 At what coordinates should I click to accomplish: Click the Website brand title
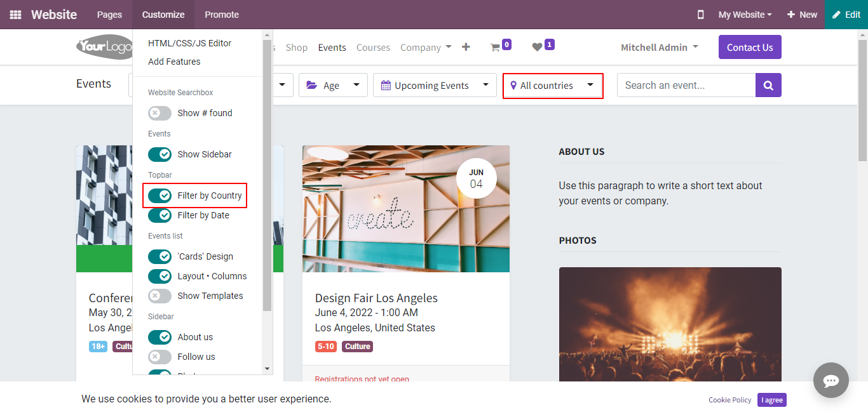[54, 15]
